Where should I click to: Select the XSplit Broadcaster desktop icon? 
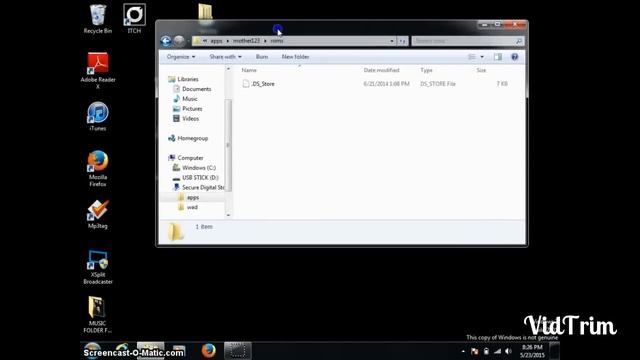[98, 267]
